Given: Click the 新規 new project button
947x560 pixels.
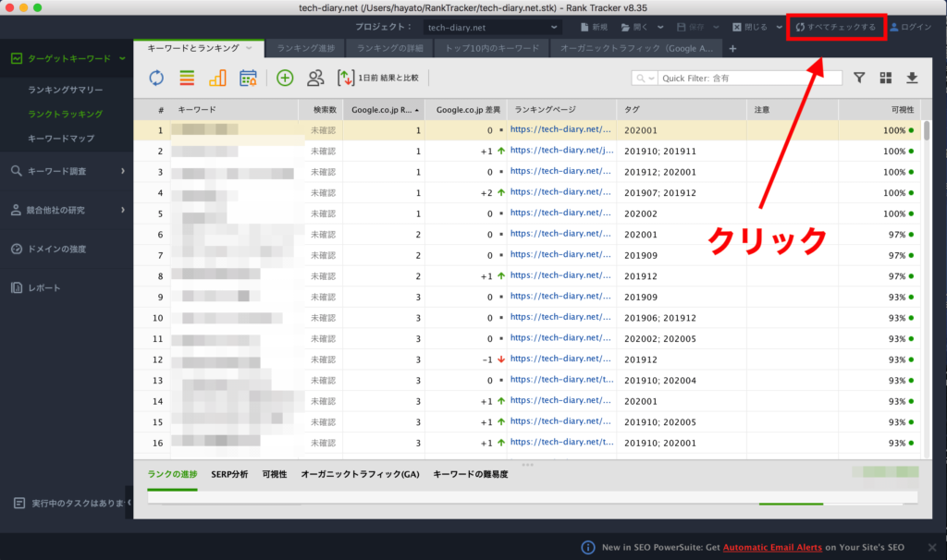Looking at the screenshot, I should coord(595,27).
